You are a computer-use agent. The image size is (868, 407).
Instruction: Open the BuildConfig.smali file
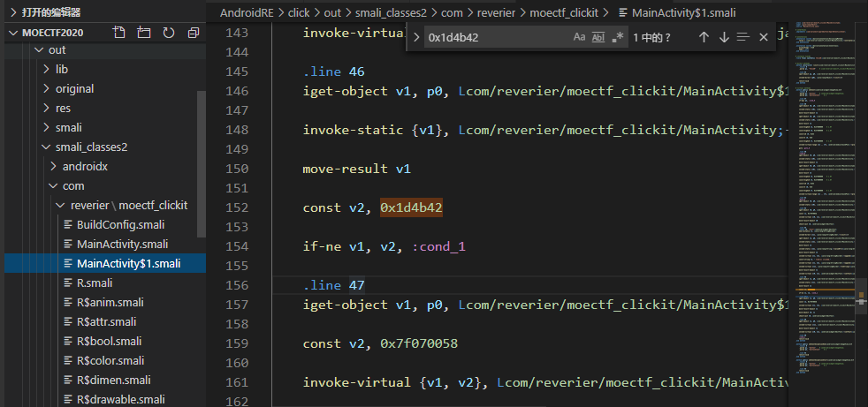tap(120, 224)
